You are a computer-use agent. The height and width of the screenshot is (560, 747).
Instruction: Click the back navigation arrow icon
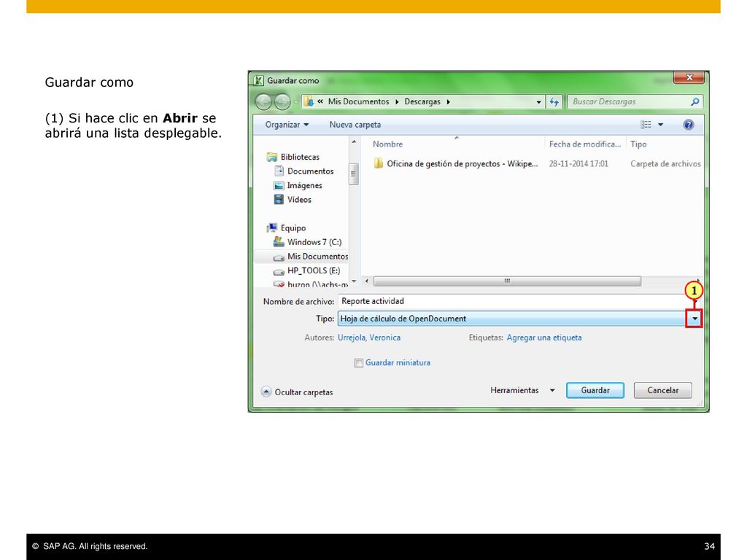click(x=263, y=101)
